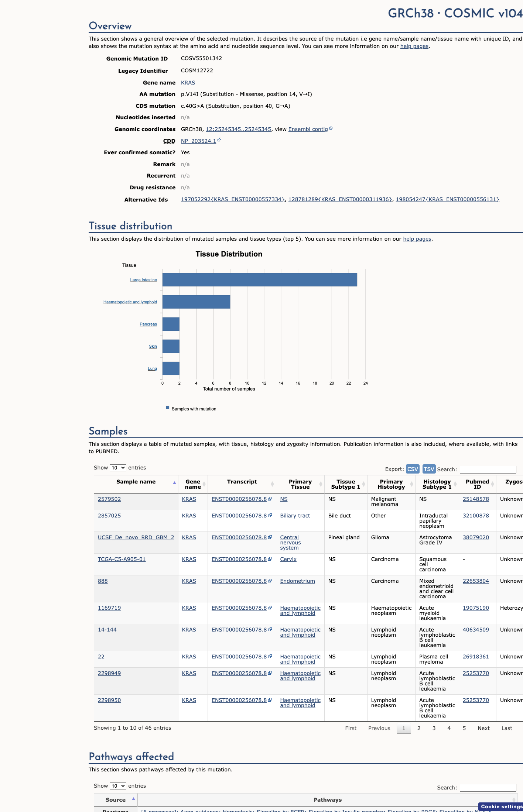
Task: Go to page 3 of samples
Action: pos(434,728)
